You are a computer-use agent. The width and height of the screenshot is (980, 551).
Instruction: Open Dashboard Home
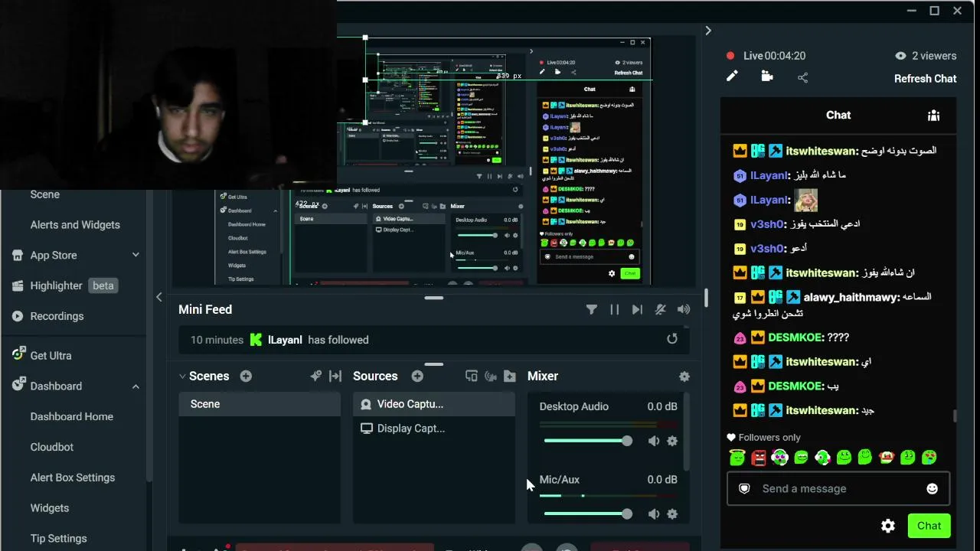[x=72, y=416]
